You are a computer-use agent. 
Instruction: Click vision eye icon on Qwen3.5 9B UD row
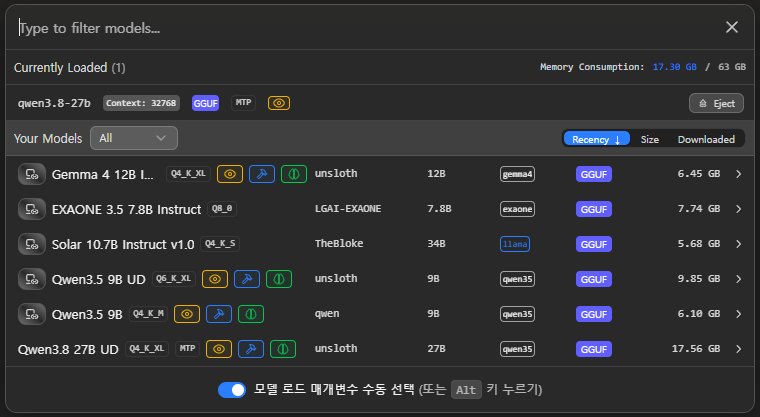pos(215,279)
